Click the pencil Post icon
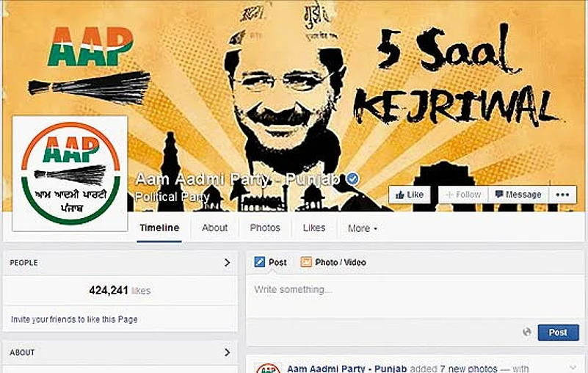This screenshot has width=588, height=373. click(x=260, y=262)
